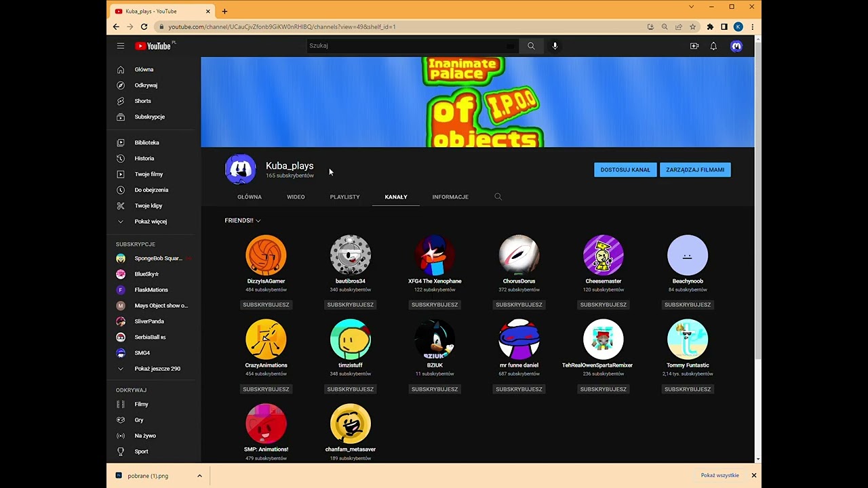Screen dimensions: 868x488
Task: Open timzistuff channel name
Action: (x=350, y=365)
